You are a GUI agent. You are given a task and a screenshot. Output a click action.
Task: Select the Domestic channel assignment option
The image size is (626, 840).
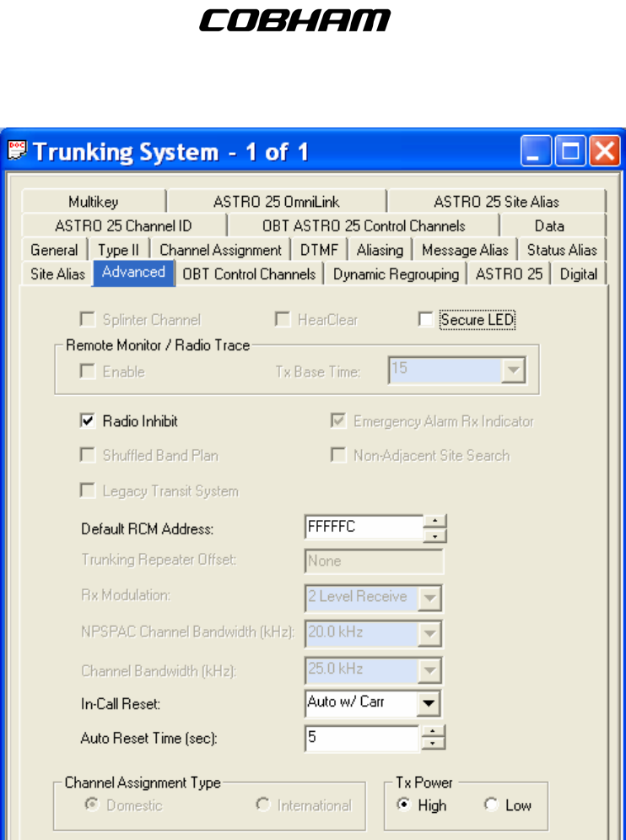coord(93,805)
